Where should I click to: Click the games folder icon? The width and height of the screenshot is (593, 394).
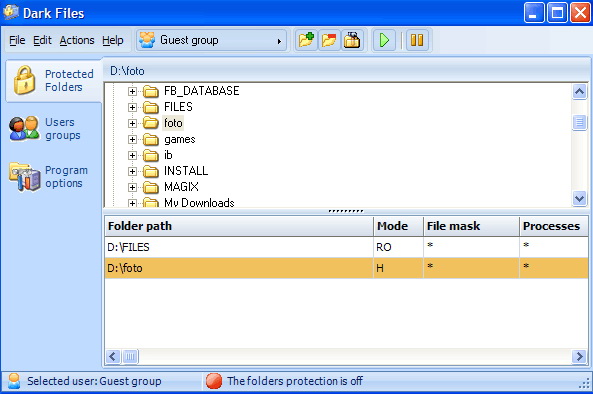151,140
